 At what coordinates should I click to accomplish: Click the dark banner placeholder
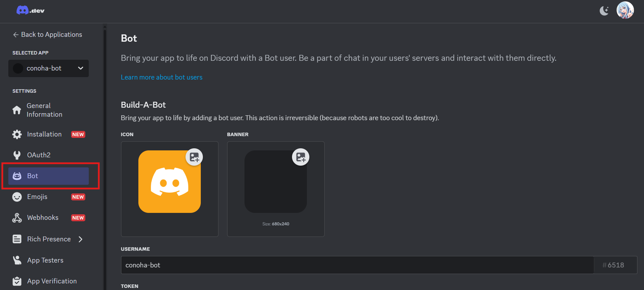coord(276,182)
